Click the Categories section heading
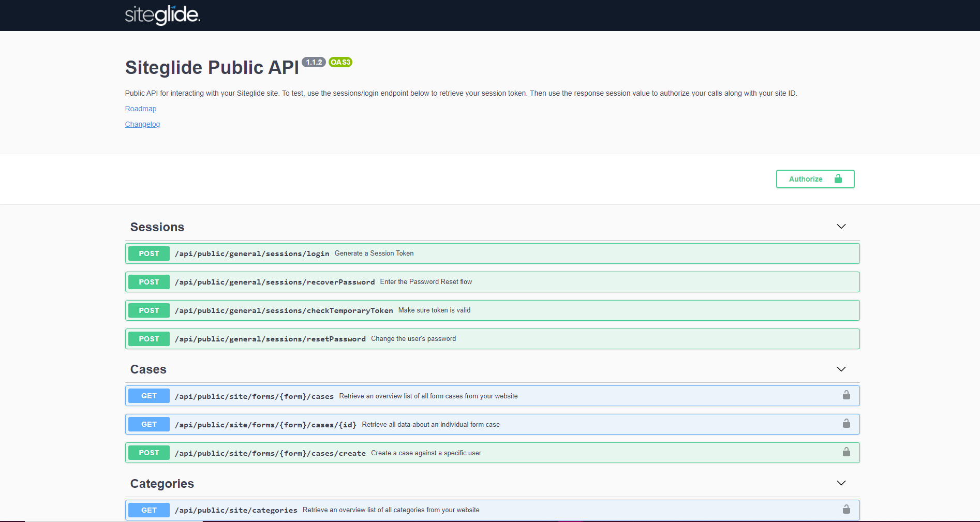The image size is (980, 522). click(x=162, y=484)
